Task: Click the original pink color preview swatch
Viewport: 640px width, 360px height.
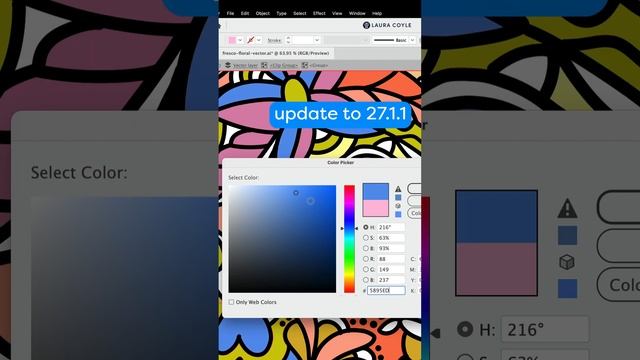Action: (x=376, y=208)
